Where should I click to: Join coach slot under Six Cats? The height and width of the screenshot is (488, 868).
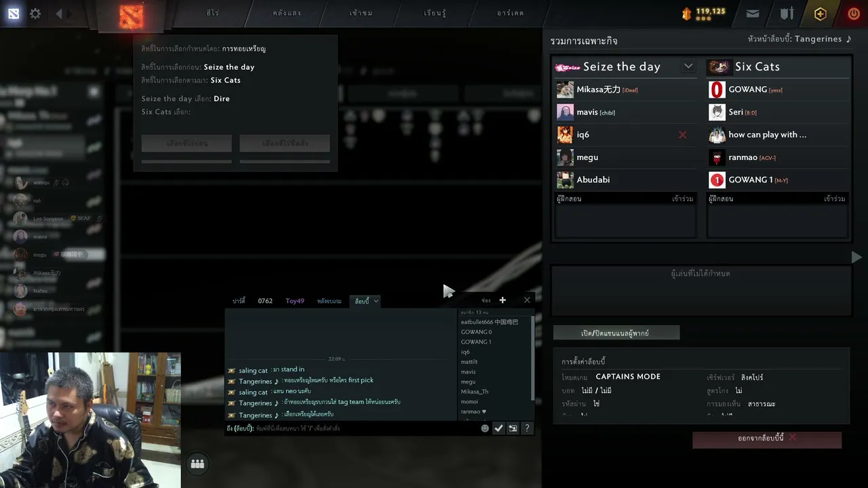[835, 199]
